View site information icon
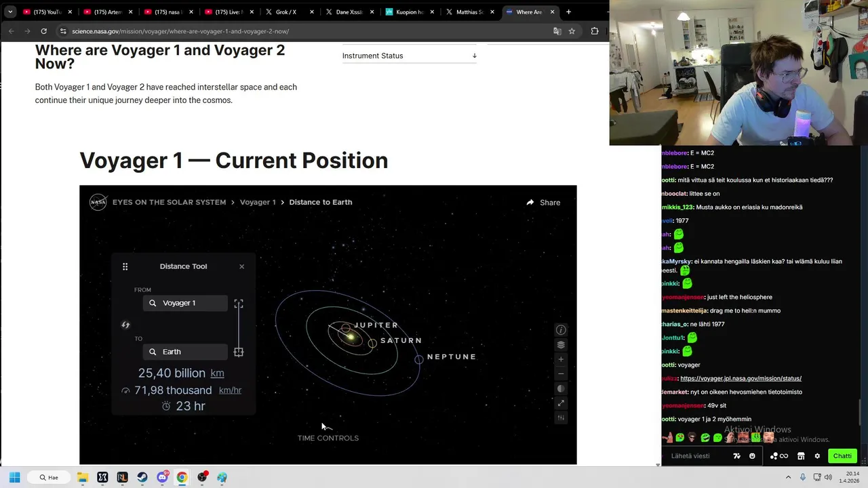 (x=62, y=31)
